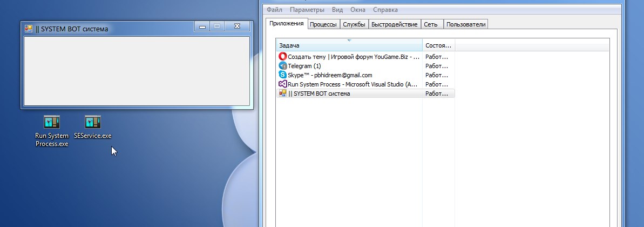Select SEService.exe desktop icon
644x227 pixels.
point(93,127)
